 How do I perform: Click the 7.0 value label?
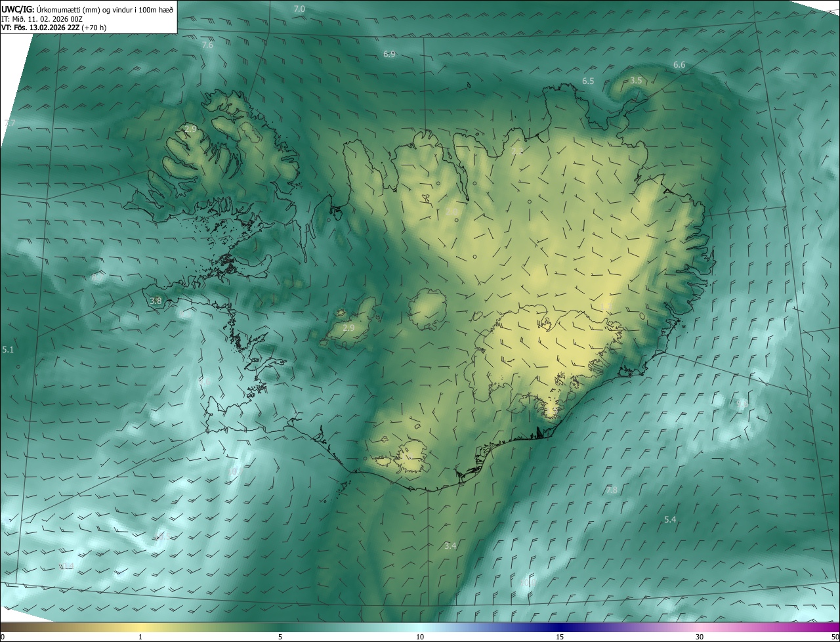299,9
